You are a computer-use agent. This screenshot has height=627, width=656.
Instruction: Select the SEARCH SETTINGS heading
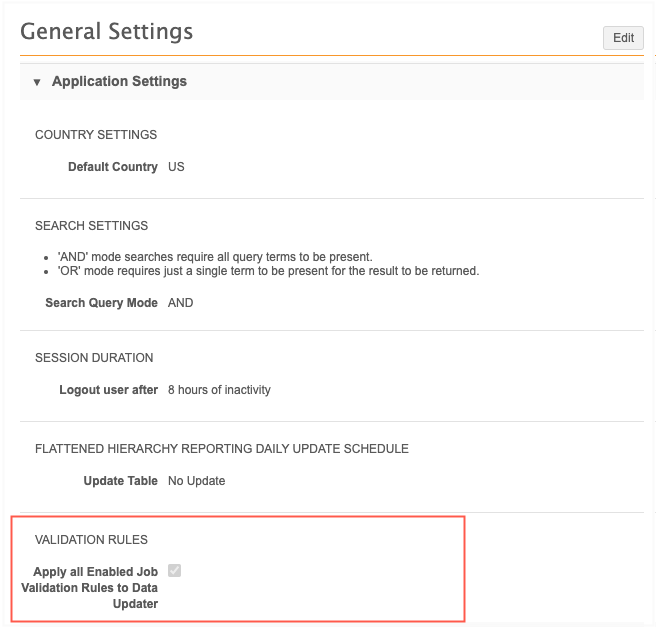point(91,226)
